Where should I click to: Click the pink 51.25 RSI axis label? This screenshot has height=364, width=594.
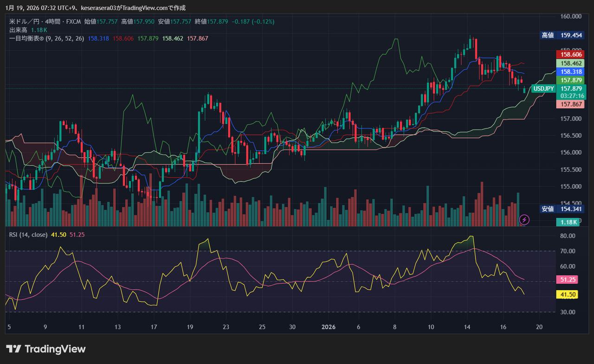click(567, 280)
